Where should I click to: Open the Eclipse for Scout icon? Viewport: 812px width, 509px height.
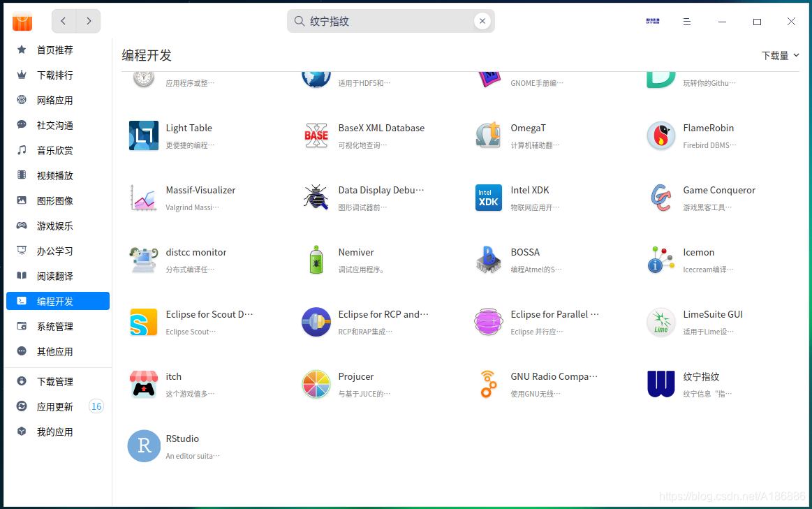[x=143, y=322]
